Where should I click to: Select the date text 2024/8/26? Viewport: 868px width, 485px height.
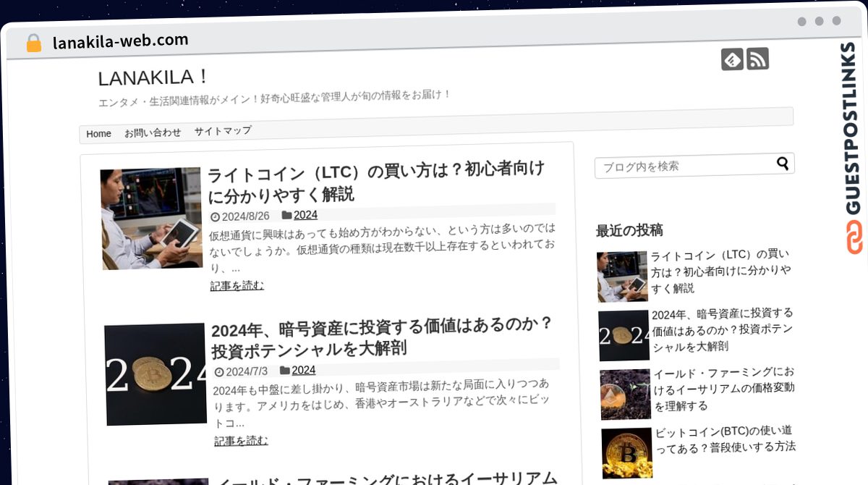click(245, 216)
